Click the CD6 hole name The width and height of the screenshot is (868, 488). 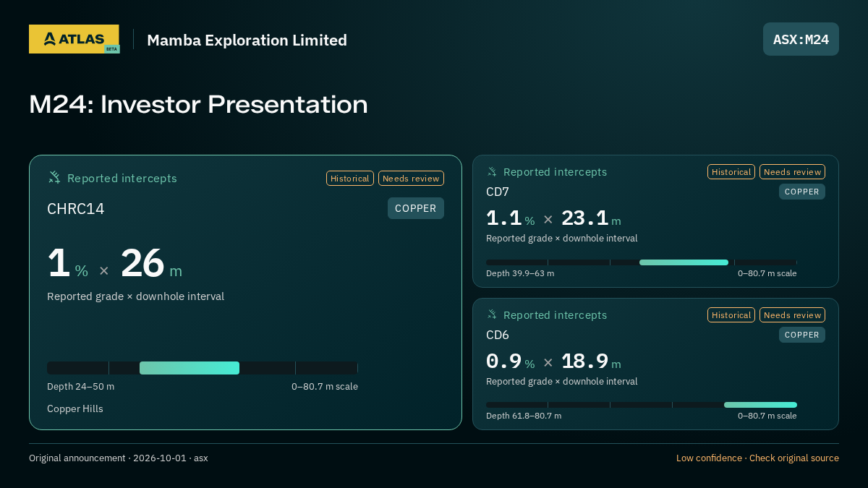498,335
